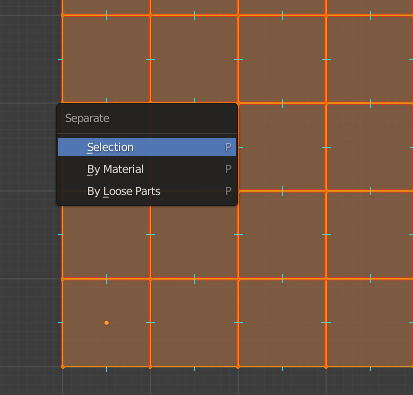Select By Material separate option
This screenshot has height=395, width=413.
(x=147, y=169)
